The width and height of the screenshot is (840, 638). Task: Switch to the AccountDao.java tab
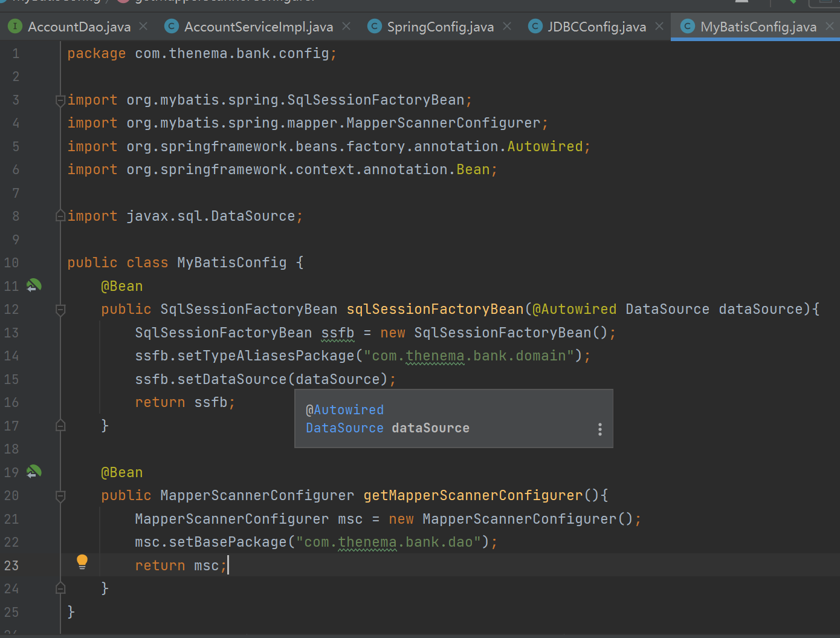point(79,27)
